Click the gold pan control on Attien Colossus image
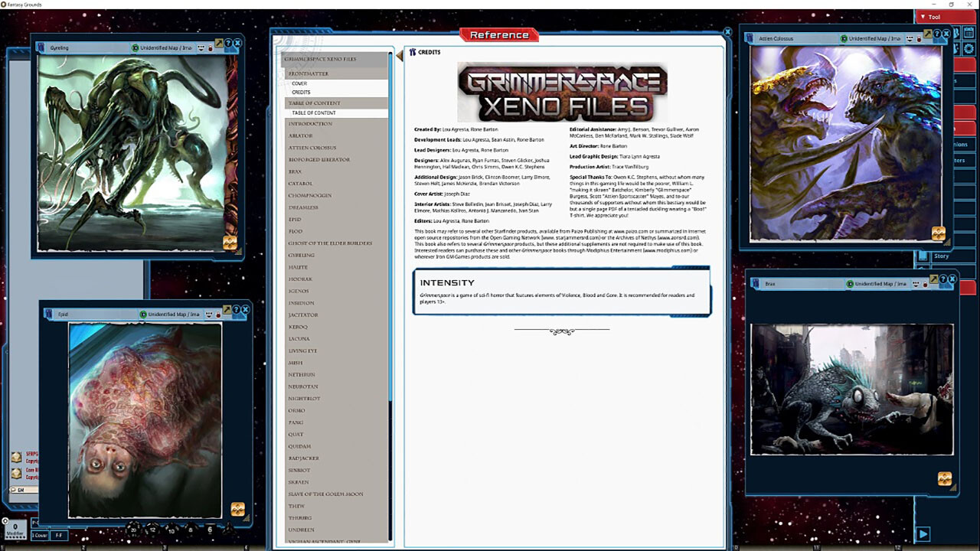This screenshot has width=980, height=551. click(938, 233)
